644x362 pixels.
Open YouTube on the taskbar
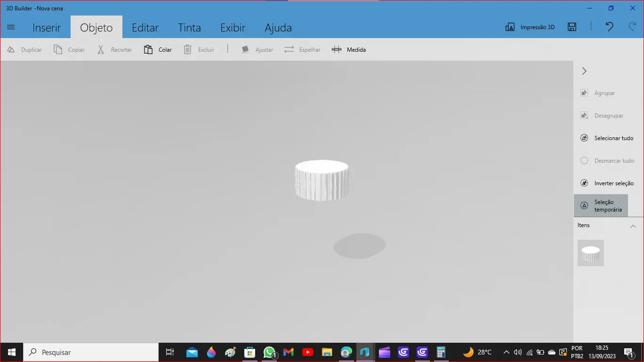click(308, 352)
